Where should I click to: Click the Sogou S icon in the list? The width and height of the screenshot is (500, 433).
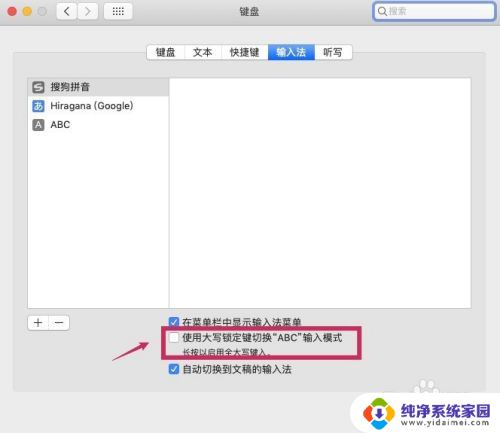pyautogui.click(x=38, y=87)
